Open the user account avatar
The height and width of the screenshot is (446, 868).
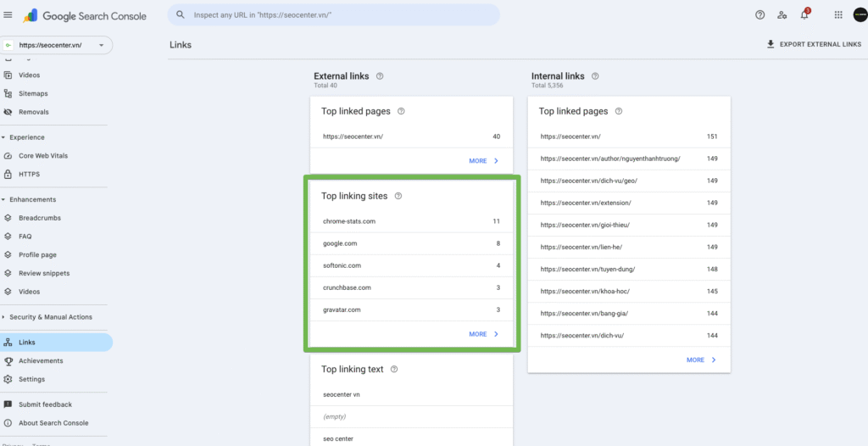pyautogui.click(x=860, y=15)
